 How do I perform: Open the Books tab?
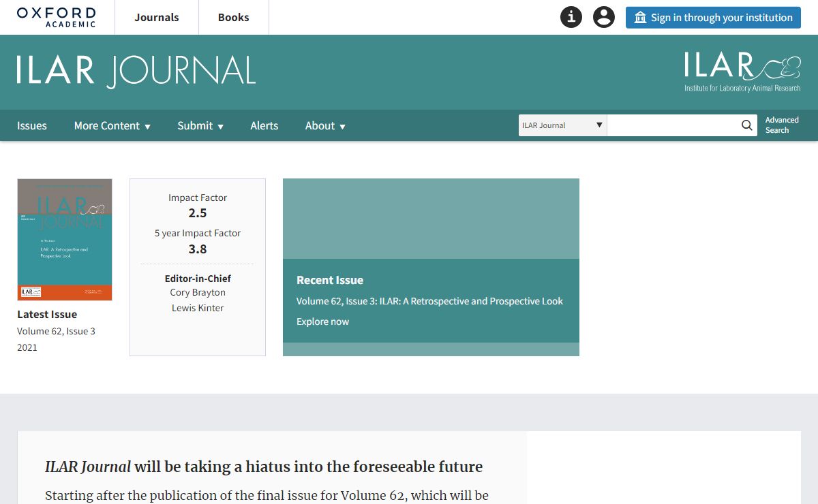234,18
